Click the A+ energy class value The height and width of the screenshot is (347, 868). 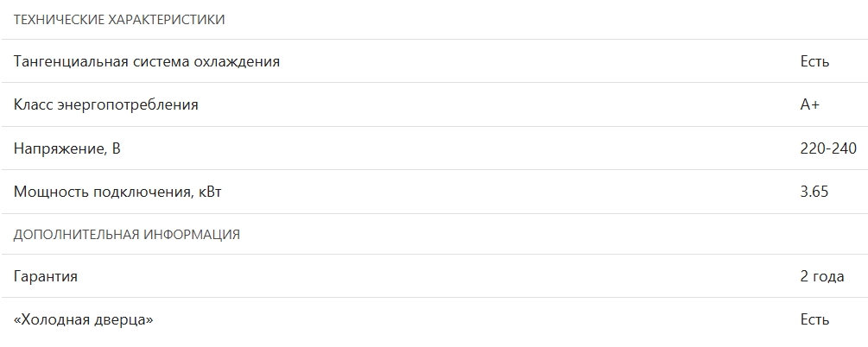tap(810, 104)
